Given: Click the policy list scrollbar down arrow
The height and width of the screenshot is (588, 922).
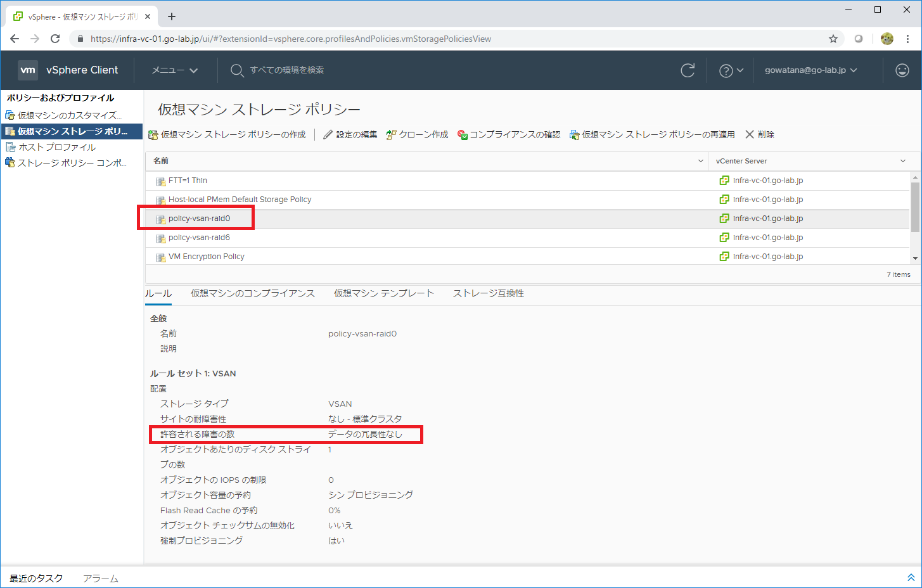Looking at the screenshot, I should tap(915, 259).
